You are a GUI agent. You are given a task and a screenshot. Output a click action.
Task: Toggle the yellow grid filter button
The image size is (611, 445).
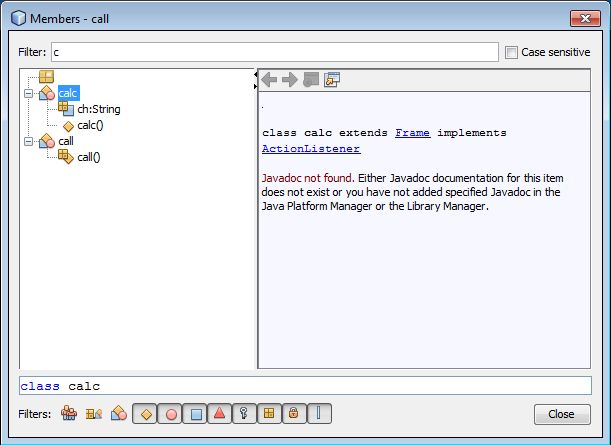(x=269, y=413)
